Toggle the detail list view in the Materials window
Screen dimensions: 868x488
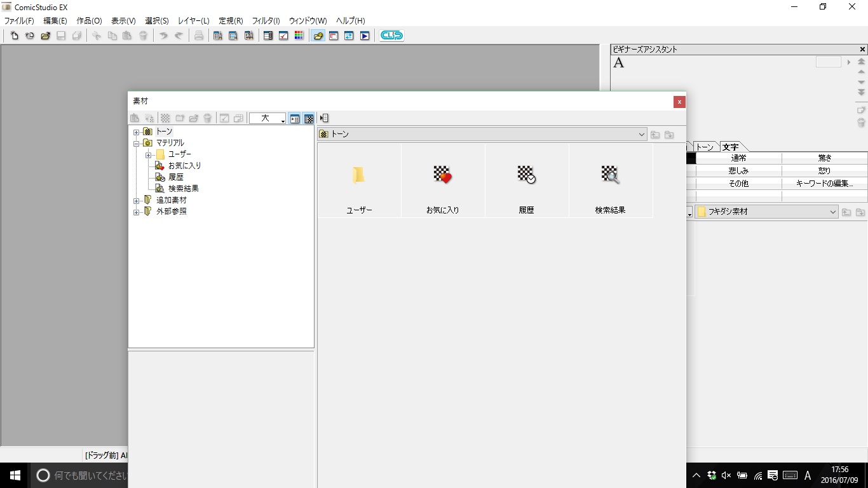click(x=295, y=118)
